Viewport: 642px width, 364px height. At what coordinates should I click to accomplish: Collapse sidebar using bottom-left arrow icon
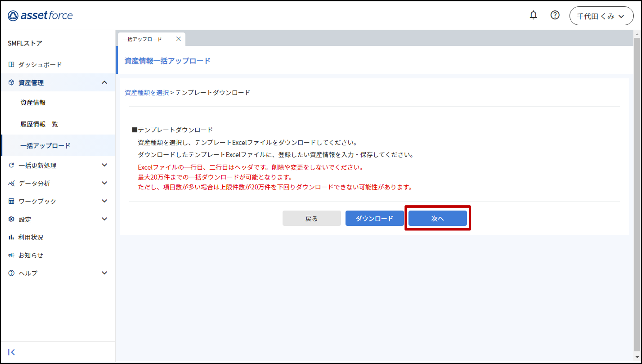click(11, 352)
